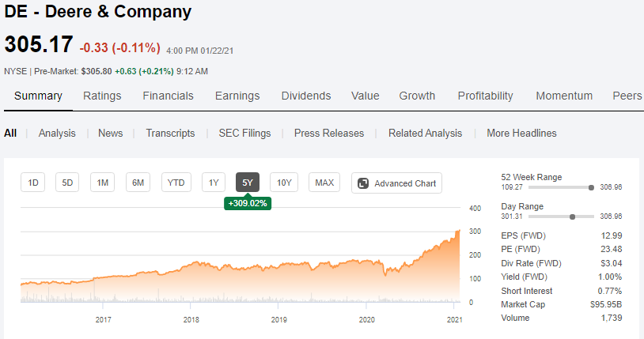Show the 10Y chart range

[284, 183]
